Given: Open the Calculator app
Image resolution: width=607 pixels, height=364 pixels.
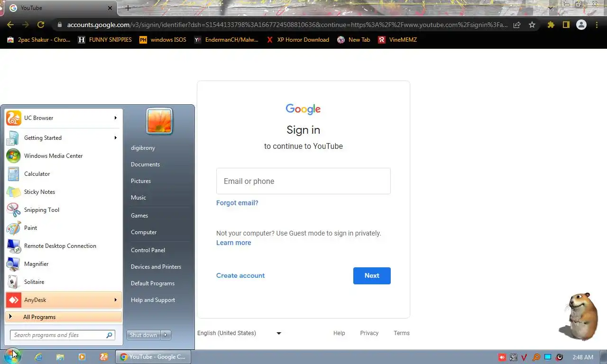Looking at the screenshot, I should tap(64, 174).
